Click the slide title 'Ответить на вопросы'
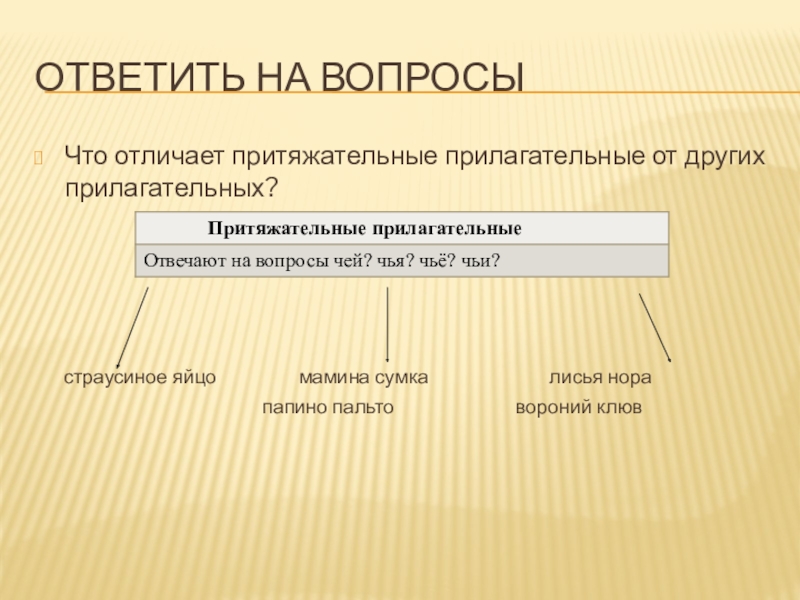 [279, 78]
